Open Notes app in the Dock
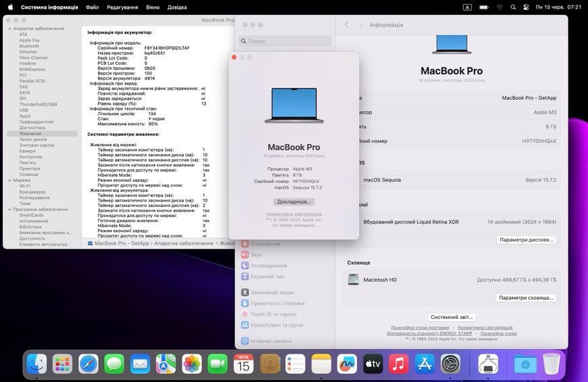Viewport: 588px width, 382px height. click(x=322, y=364)
